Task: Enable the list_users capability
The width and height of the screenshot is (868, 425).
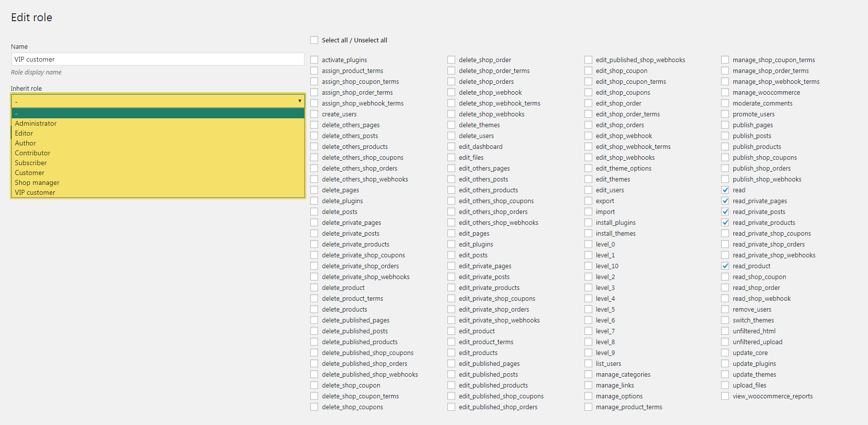Action: click(588, 363)
